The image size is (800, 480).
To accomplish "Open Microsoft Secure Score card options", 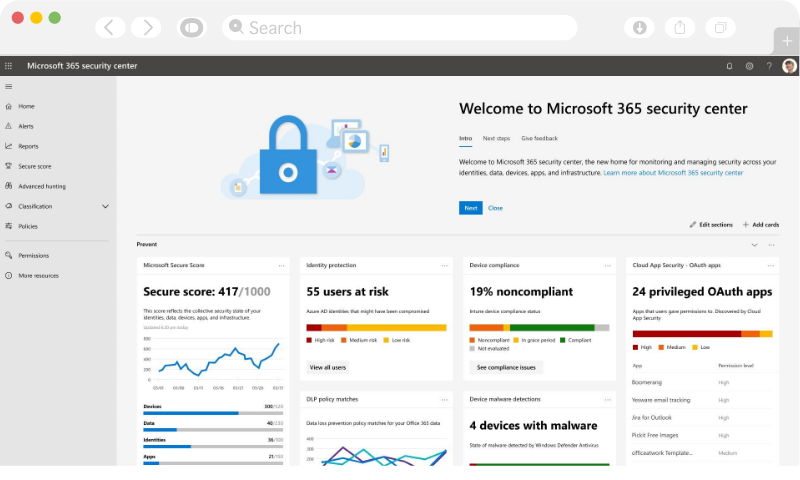I will [x=281, y=265].
